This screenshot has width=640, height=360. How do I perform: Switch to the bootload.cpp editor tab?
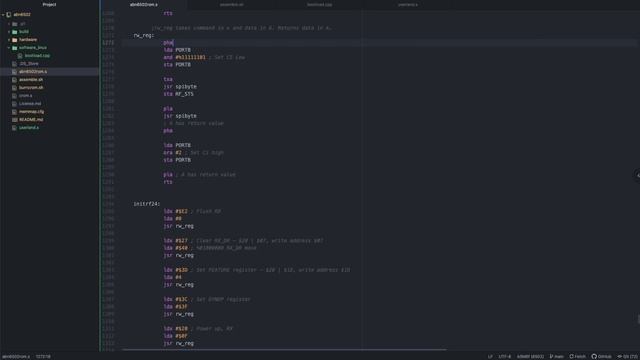(x=320, y=5)
